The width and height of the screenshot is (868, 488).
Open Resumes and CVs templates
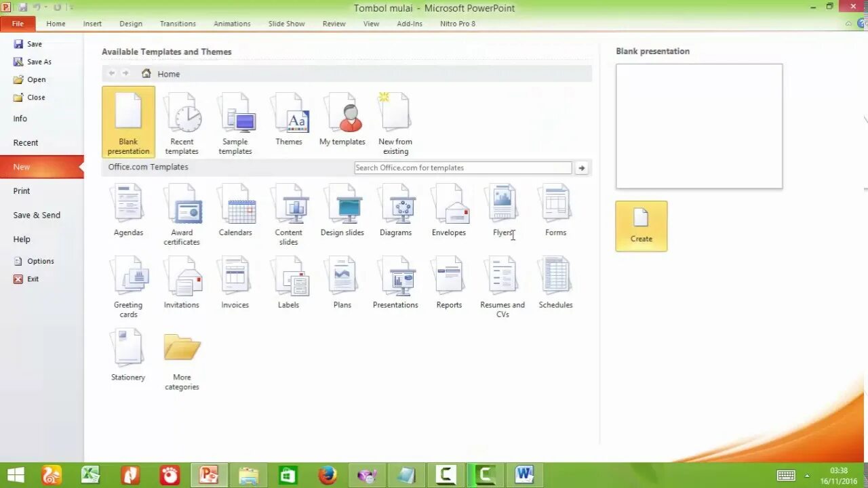point(502,287)
